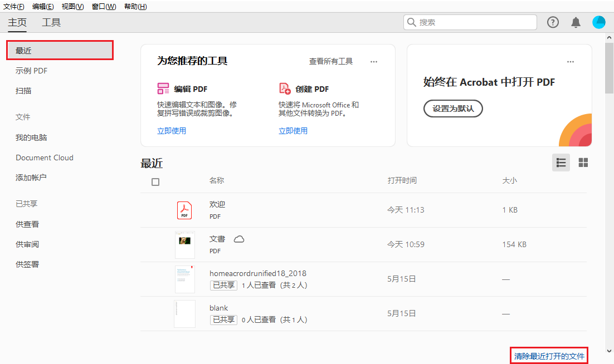Toggle the list view display

[561, 162]
